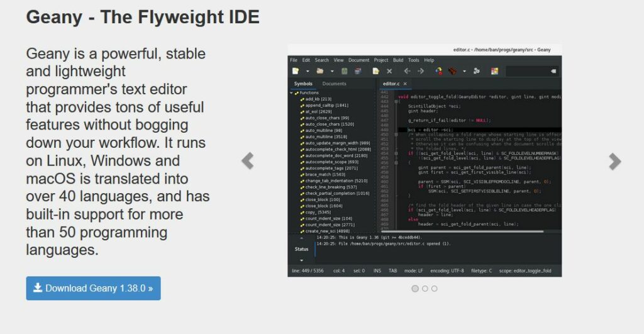Select brace_match [1563] symbol
The height and width of the screenshot is (334, 644).
click(325, 175)
